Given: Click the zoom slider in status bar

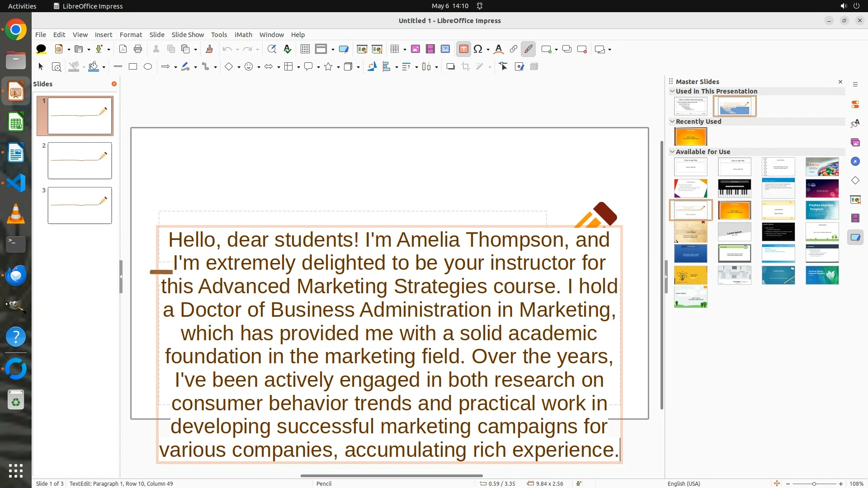Looking at the screenshot, I should [814, 483].
